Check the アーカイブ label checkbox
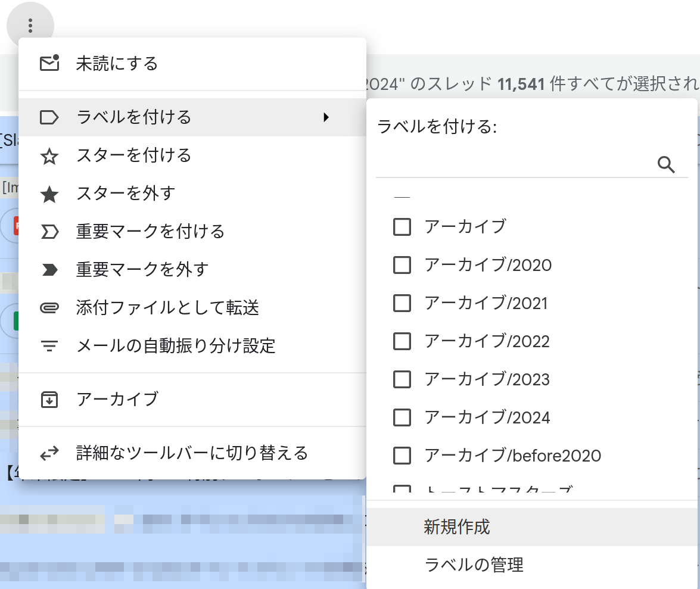This screenshot has width=700, height=589. tap(402, 227)
